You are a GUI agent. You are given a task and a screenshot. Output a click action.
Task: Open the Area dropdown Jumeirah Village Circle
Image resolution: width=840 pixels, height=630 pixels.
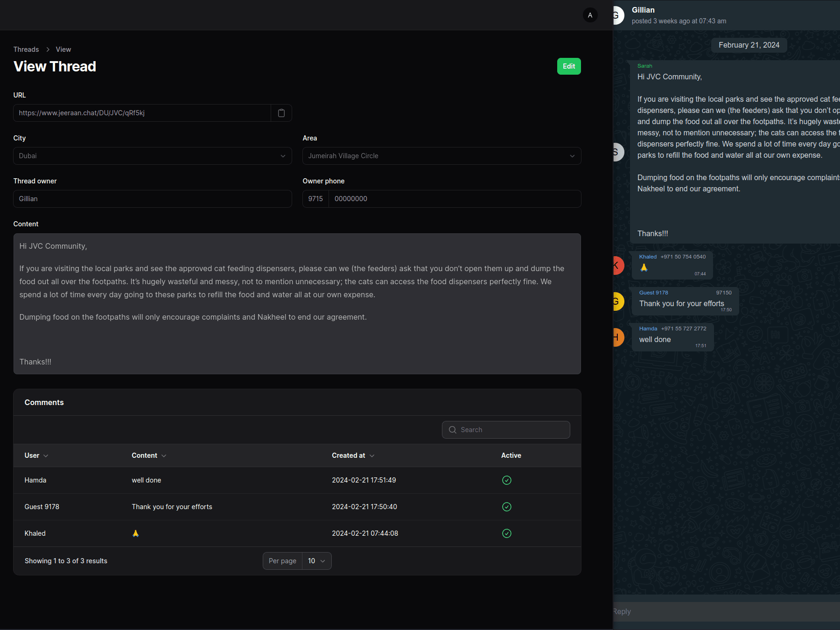coord(442,156)
